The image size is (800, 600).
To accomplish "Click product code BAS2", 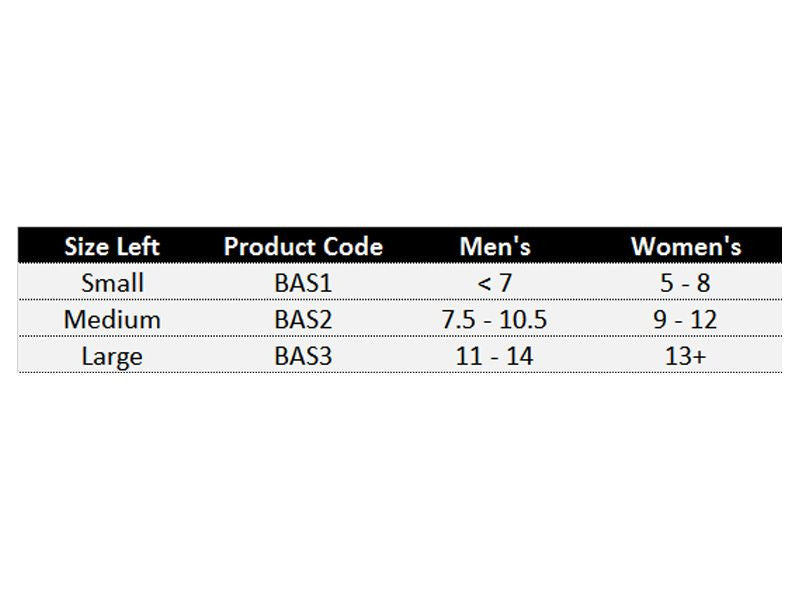I will pos(303,320).
